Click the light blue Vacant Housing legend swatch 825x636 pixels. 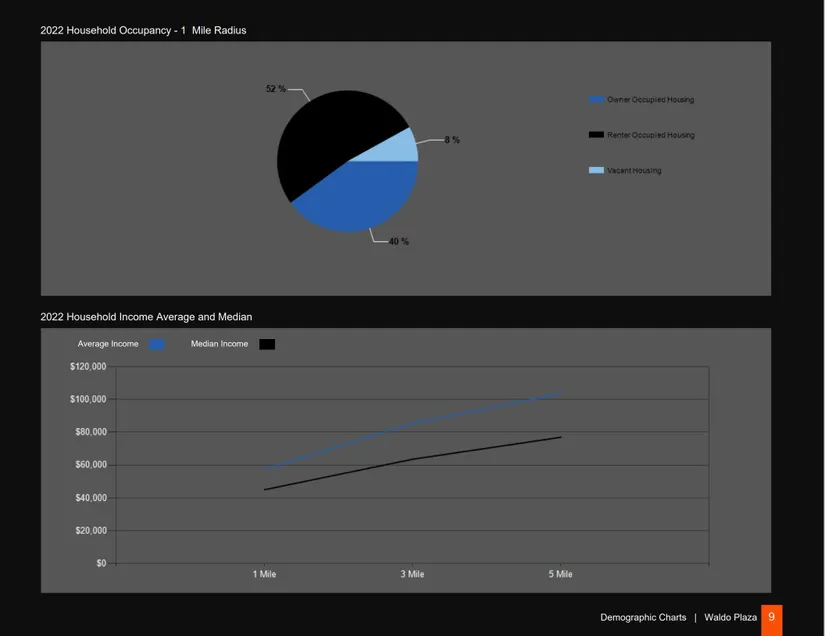[x=597, y=171]
